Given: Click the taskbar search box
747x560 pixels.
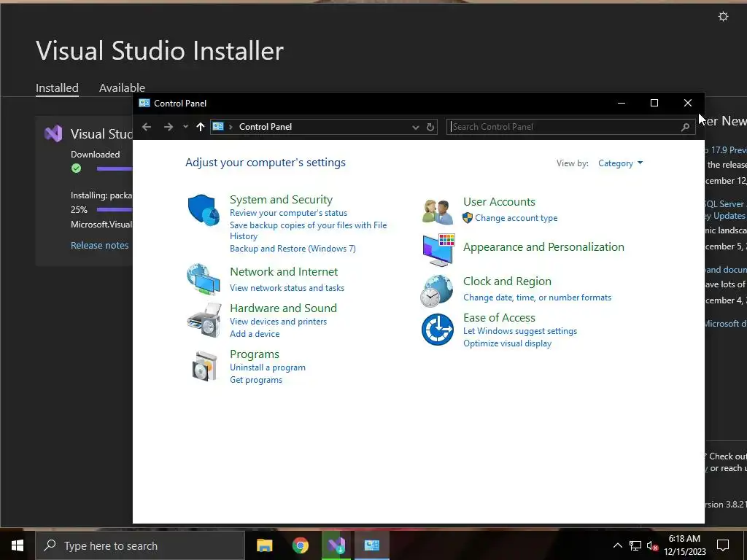Looking at the screenshot, I should [140, 545].
